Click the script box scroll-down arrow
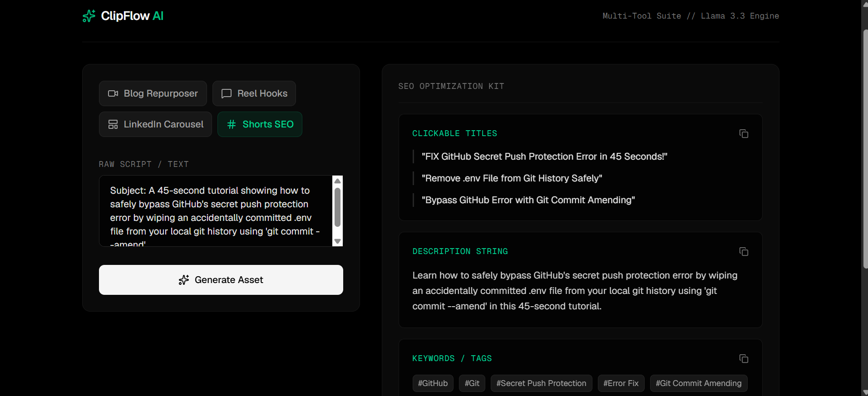The height and width of the screenshot is (396, 868). click(337, 241)
